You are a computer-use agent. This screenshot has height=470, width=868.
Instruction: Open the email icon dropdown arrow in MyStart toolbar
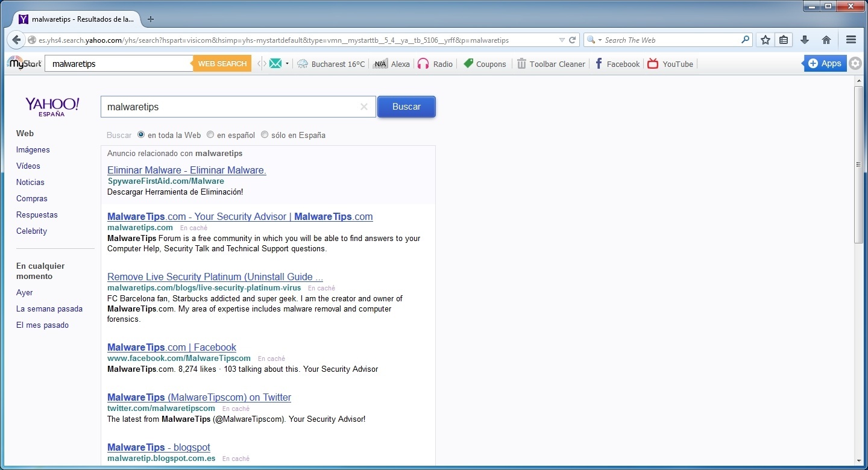tap(287, 63)
